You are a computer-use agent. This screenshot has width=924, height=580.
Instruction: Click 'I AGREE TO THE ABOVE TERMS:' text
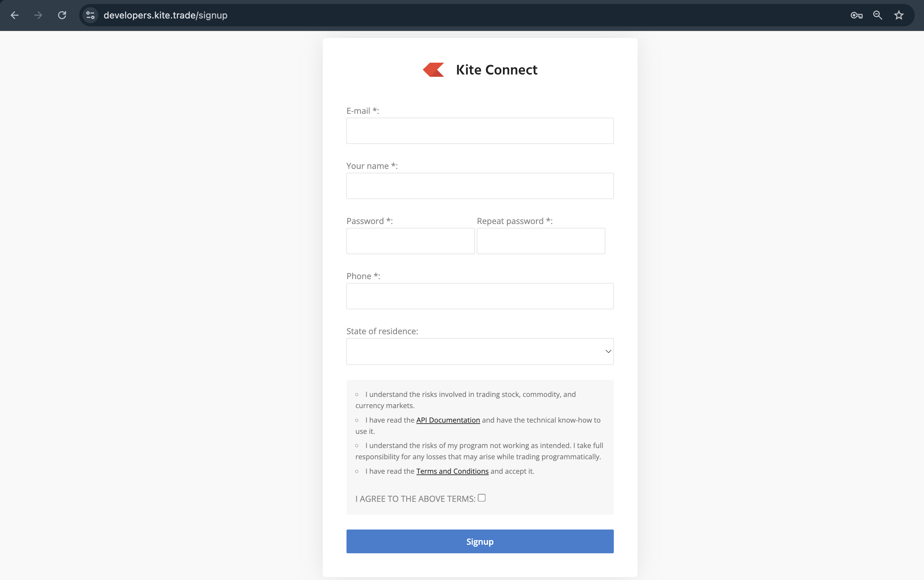click(x=415, y=499)
